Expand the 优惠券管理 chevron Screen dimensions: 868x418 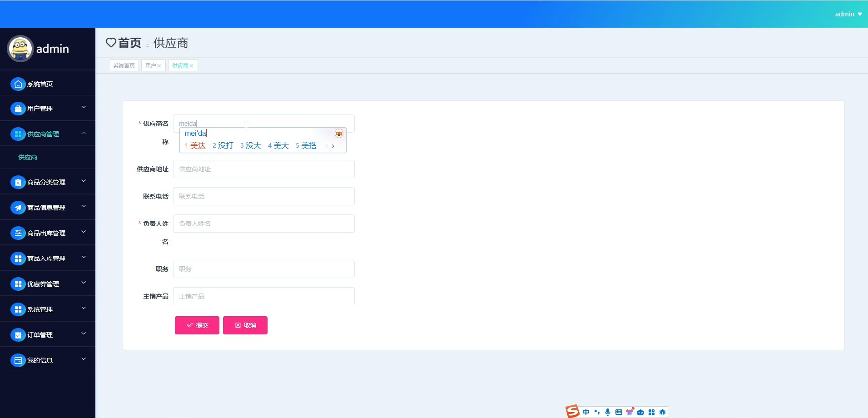point(84,283)
